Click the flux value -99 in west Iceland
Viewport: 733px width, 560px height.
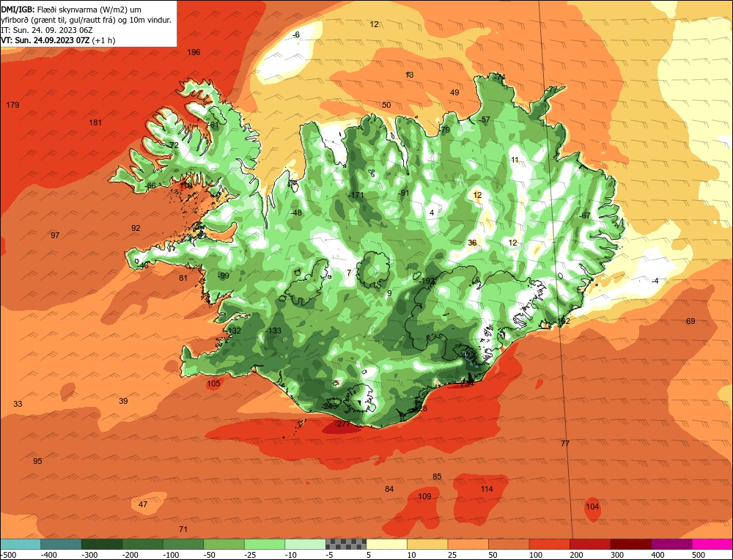tap(224, 276)
